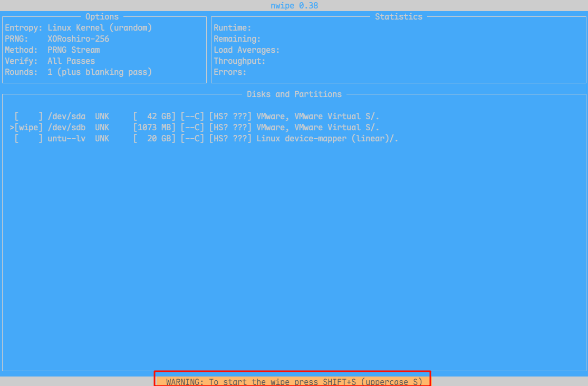The image size is (588, 386).
Task: Click the Runtime: statistics label
Action: tap(233, 28)
